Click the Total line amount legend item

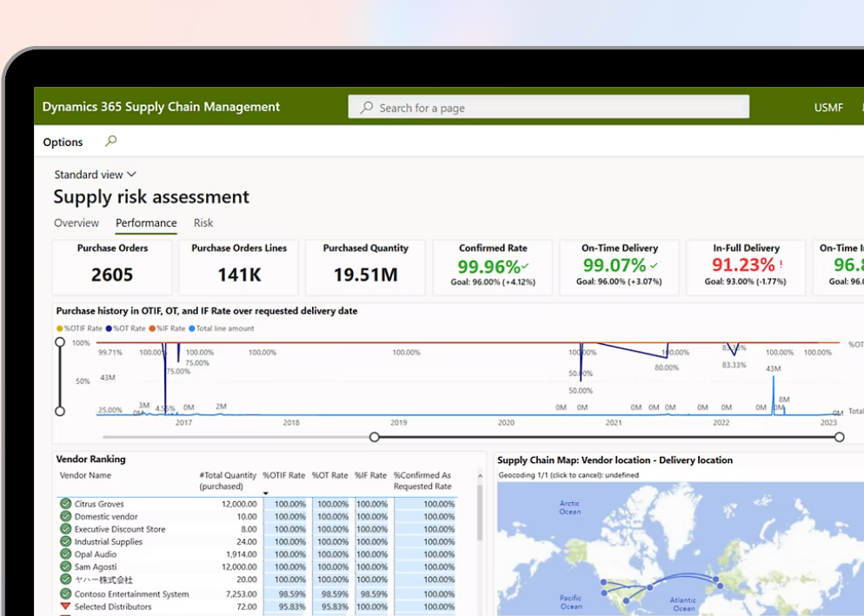click(222, 328)
